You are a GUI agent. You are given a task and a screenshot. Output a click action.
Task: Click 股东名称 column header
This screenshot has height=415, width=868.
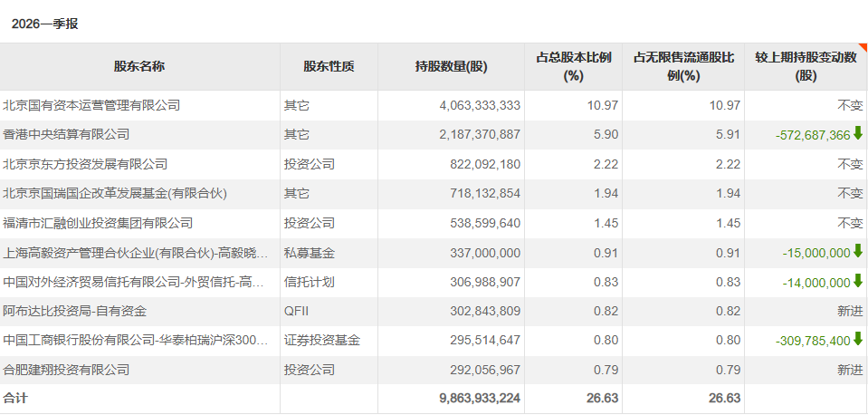pyautogui.click(x=139, y=67)
